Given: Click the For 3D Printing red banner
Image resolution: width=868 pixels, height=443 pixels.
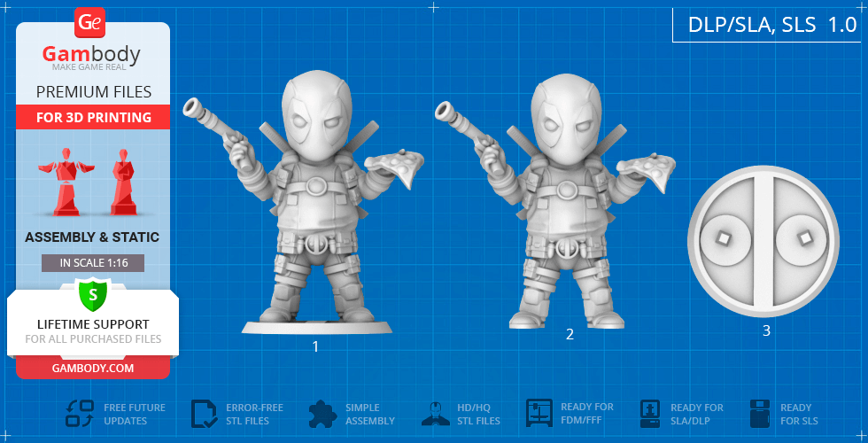Looking at the screenshot, I should click(93, 117).
